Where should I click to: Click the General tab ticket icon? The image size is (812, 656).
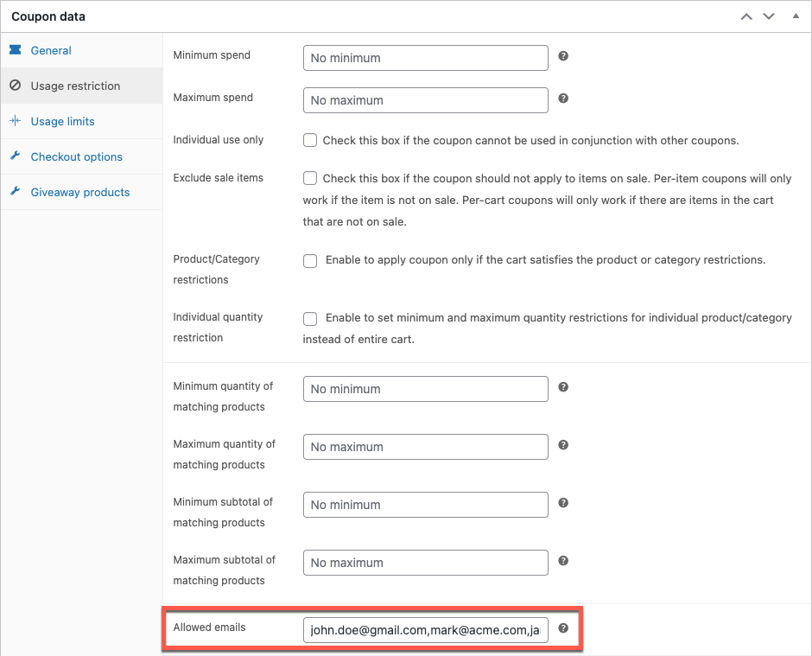(x=16, y=50)
